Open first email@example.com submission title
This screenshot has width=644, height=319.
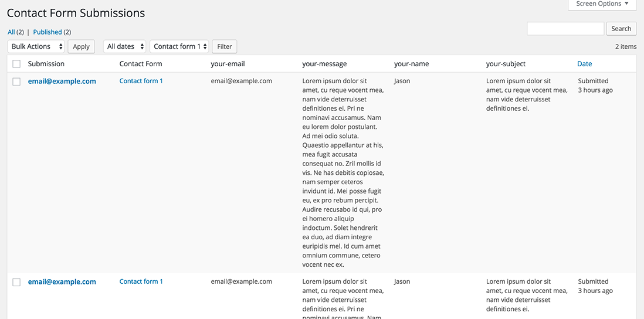click(x=62, y=82)
